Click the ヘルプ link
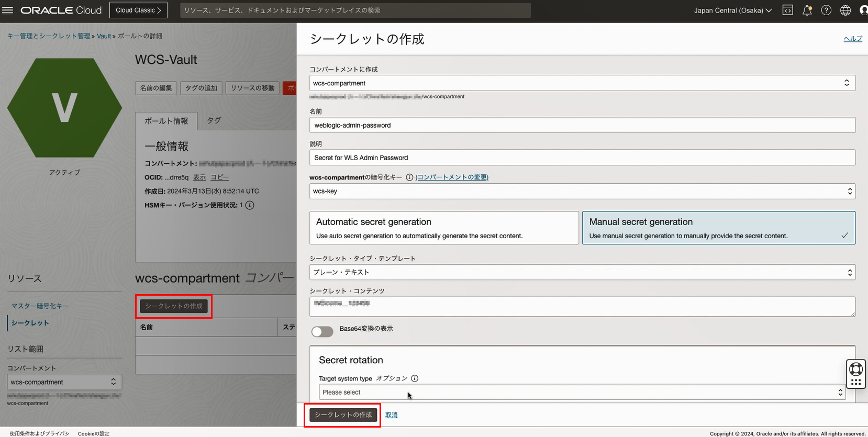The height and width of the screenshot is (437, 868). [x=852, y=39]
